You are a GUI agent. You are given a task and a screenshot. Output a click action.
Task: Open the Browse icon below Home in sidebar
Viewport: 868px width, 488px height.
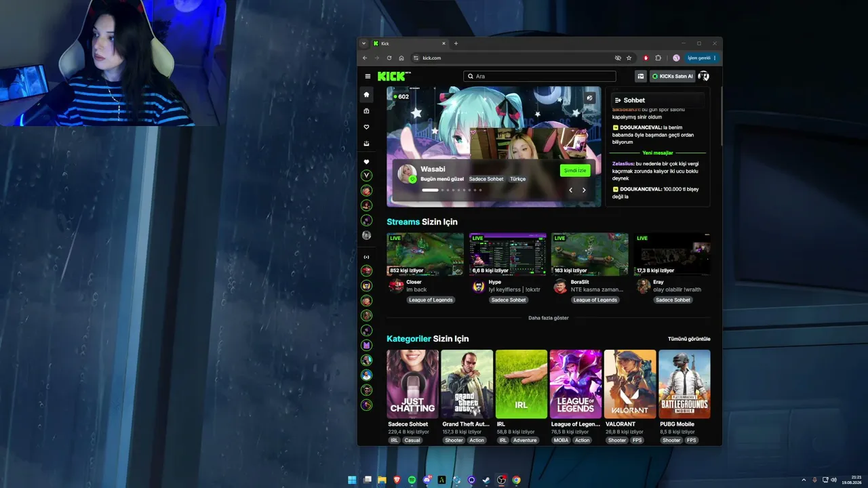367,111
